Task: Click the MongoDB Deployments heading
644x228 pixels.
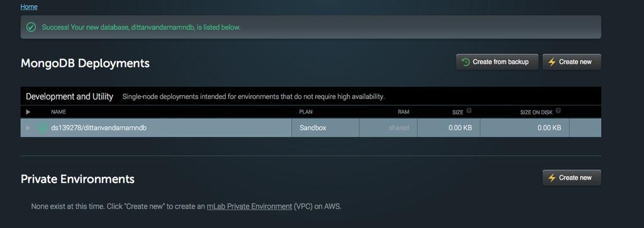Action: [x=85, y=64]
